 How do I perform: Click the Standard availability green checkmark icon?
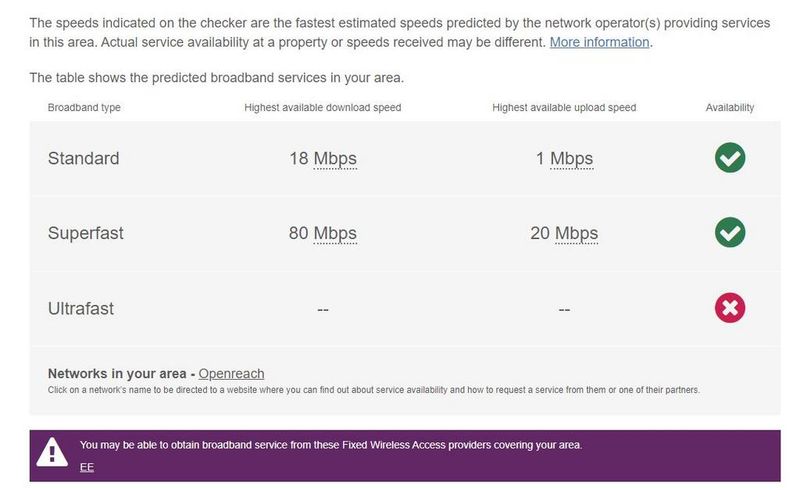(730, 158)
